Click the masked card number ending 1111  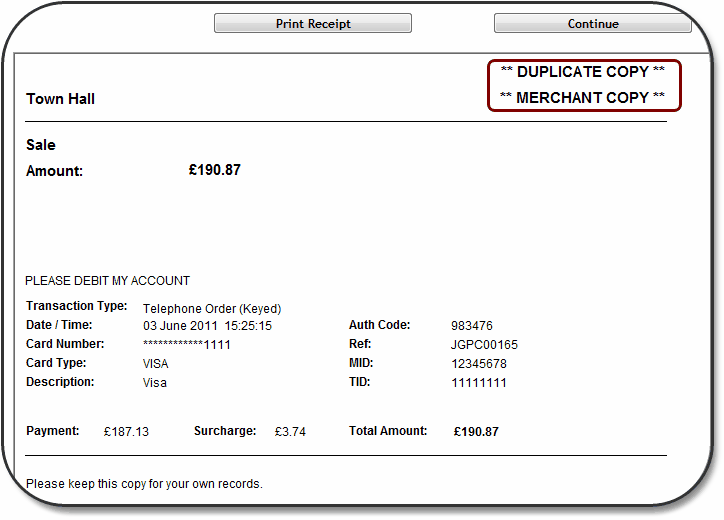[189, 345]
